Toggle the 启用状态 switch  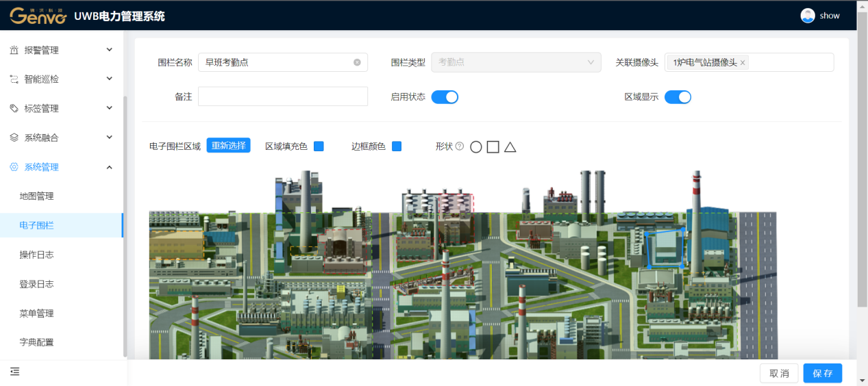click(445, 96)
